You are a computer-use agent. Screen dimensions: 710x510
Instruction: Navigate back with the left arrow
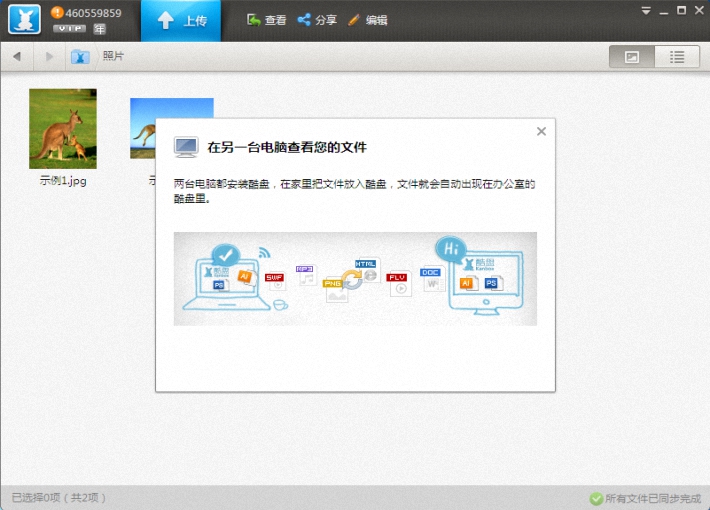[x=17, y=57]
